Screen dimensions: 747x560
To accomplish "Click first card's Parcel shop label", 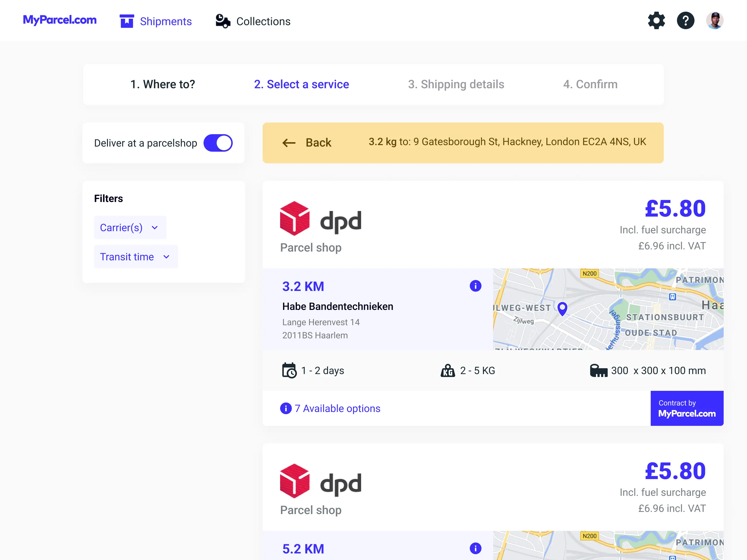I will (x=311, y=248).
